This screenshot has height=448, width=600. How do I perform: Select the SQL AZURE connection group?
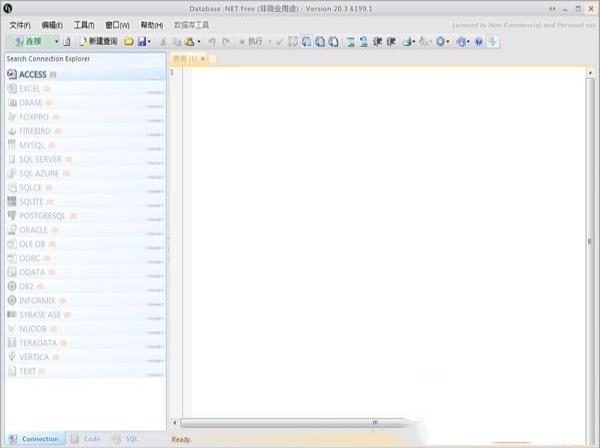(86, 173)
